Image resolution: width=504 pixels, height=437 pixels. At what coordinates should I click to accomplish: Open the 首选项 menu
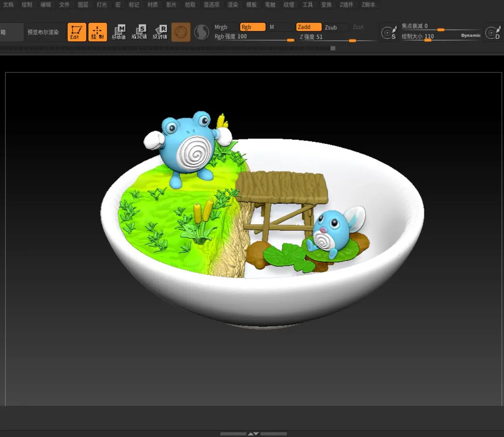(x=212, y=5)
